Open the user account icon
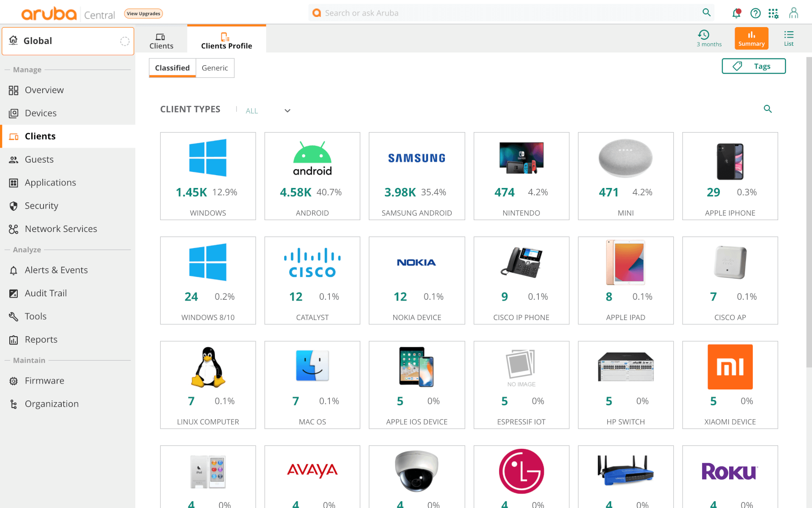The image size is (812, 508). (793, 13)
